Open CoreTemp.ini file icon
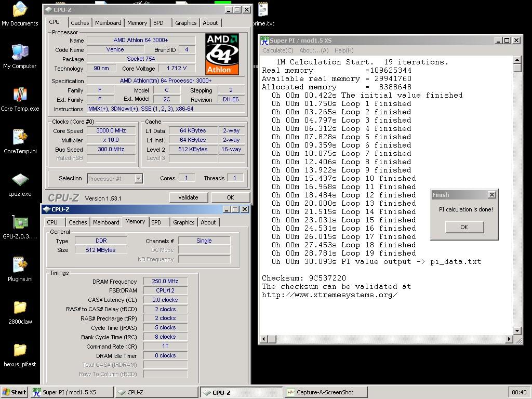532x399 pixels. click(x=20, y=141)
